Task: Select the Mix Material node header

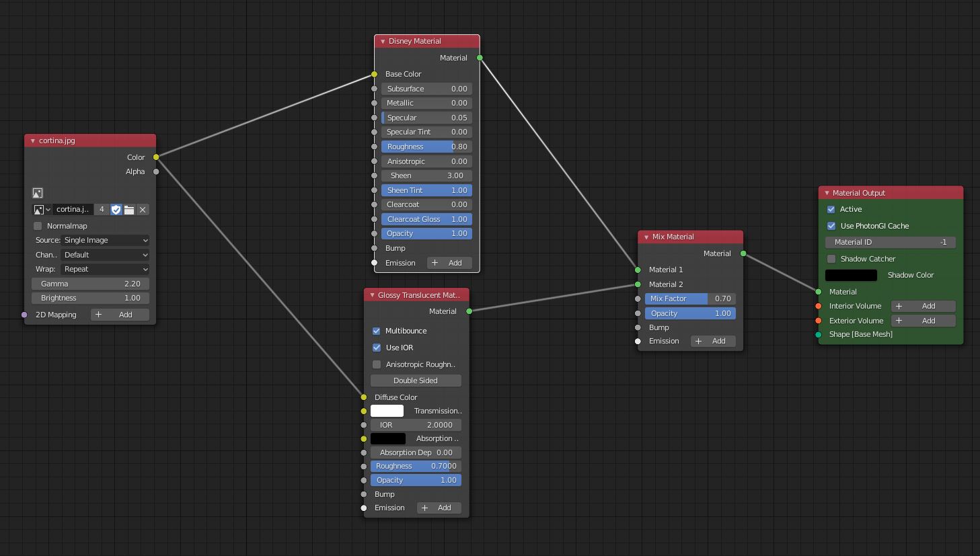Action: coord(693,237)
